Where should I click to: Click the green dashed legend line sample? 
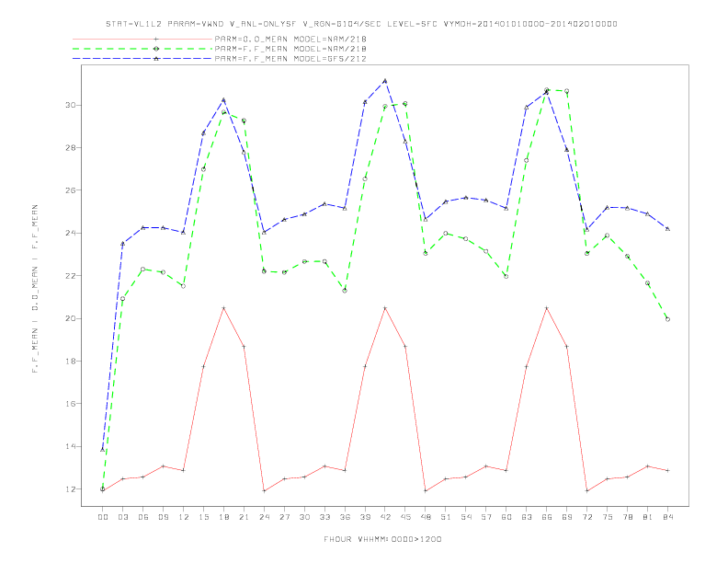(x=142, y=49)
